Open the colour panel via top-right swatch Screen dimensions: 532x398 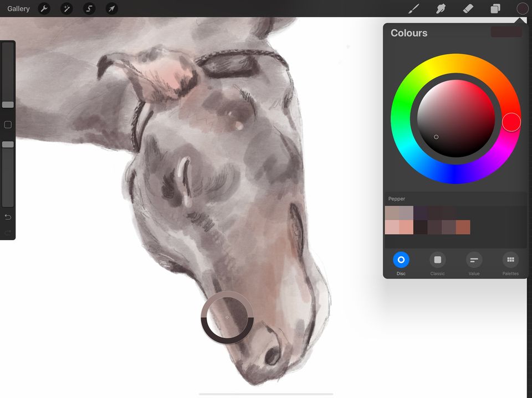[521, 8]
